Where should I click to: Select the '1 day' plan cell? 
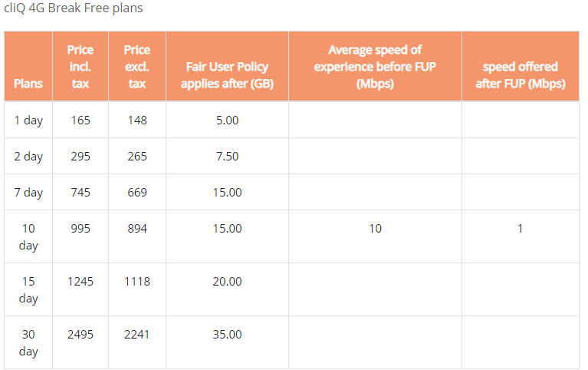pos(28,121)
